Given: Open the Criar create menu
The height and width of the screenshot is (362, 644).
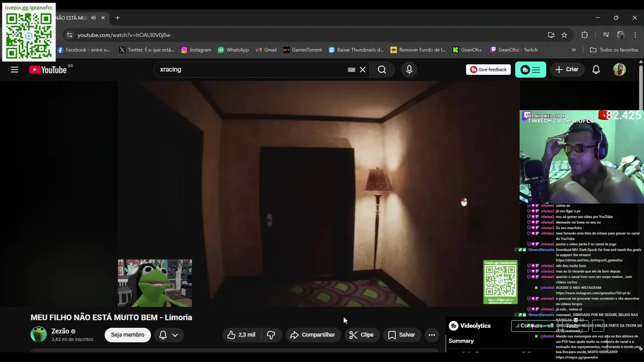Looking at the screenshot, I should (567, 69).
